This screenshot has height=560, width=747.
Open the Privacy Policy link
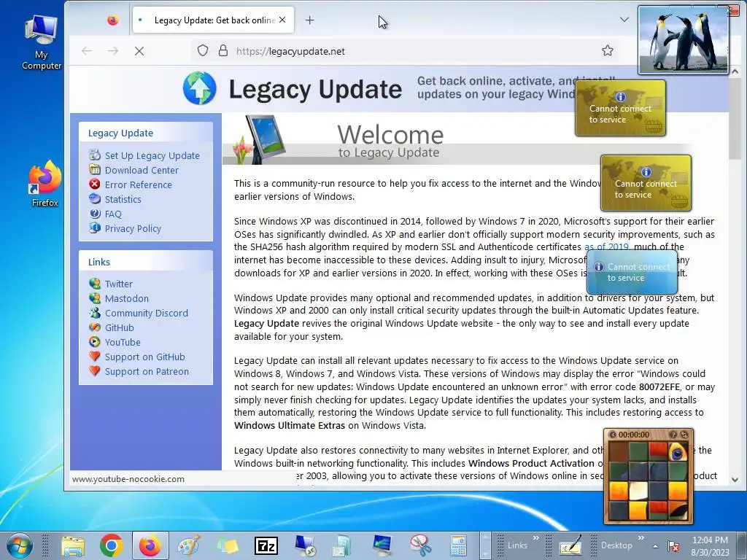pyautogui.click(x=133, y=228)
